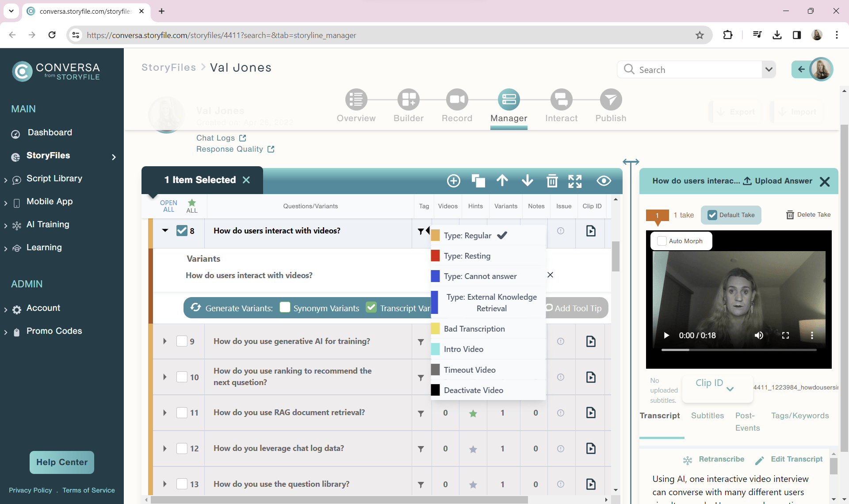
Task: Open clip file icon for question 9
Action: (x=591, y=341)
